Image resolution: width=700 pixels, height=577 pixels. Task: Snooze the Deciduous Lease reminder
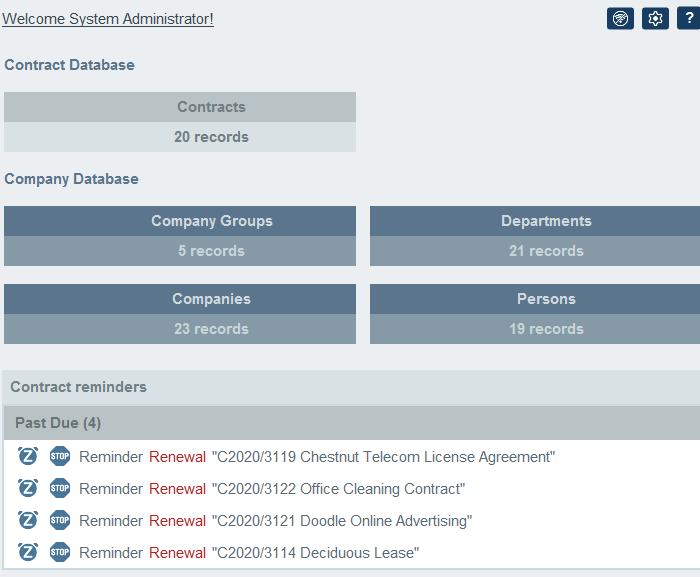point(28,553)
